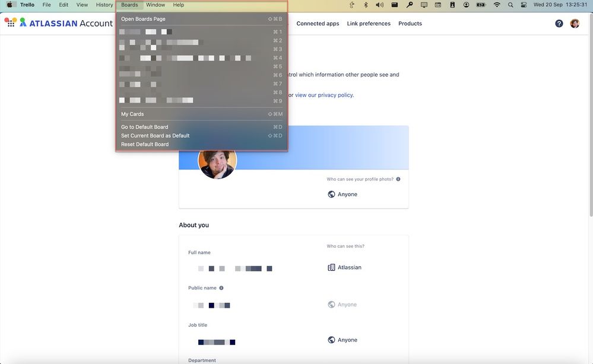Edit the Job title field
Viewport: 593px width, 364px height.
216,342
